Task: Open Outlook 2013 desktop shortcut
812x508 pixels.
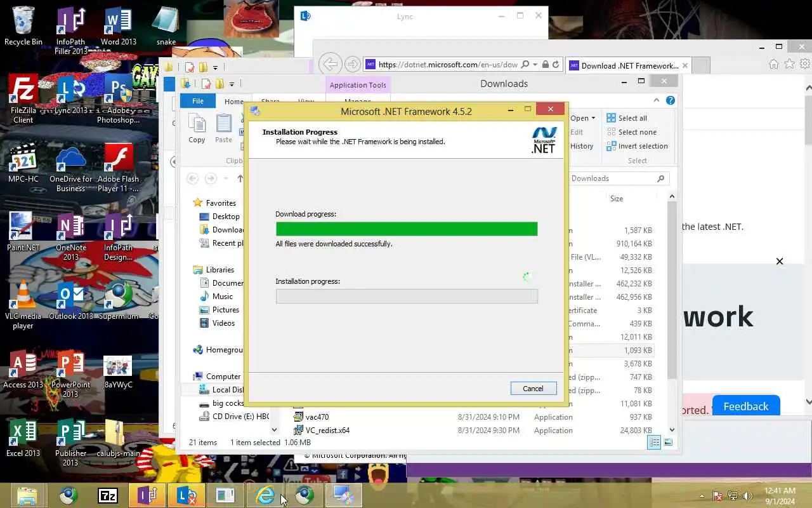Action: tap(71, 300)
